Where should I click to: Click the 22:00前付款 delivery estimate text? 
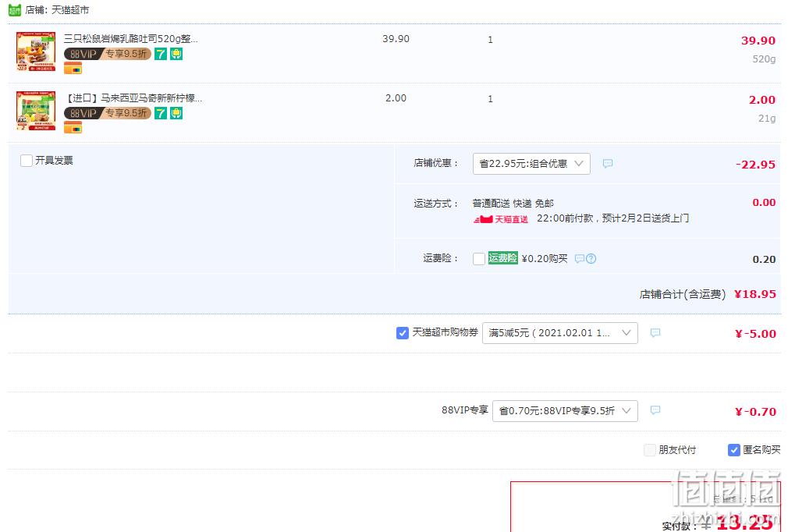pyautogui.click(x=612, y=218)
